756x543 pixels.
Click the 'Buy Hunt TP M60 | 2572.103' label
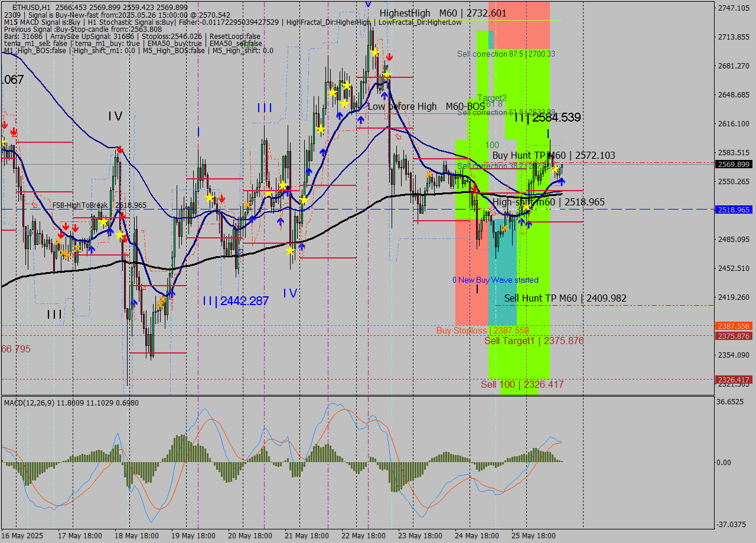click(x=554, y=155)
